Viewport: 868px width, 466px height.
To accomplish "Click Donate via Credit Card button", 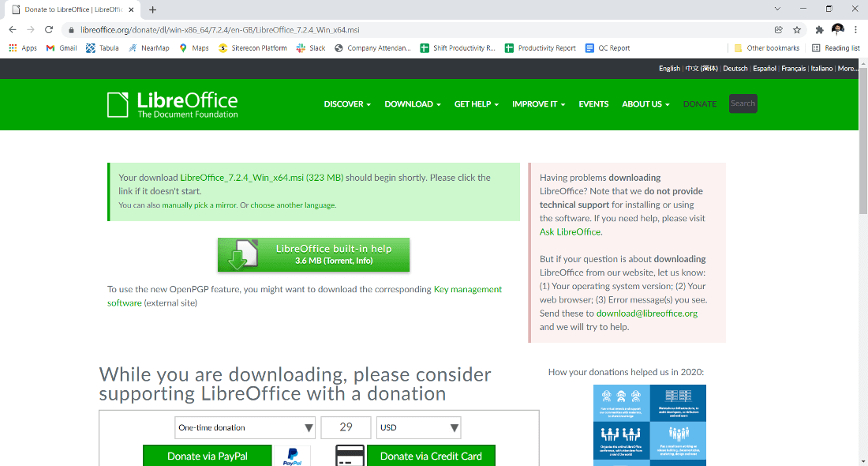I will tap(431, 456).
